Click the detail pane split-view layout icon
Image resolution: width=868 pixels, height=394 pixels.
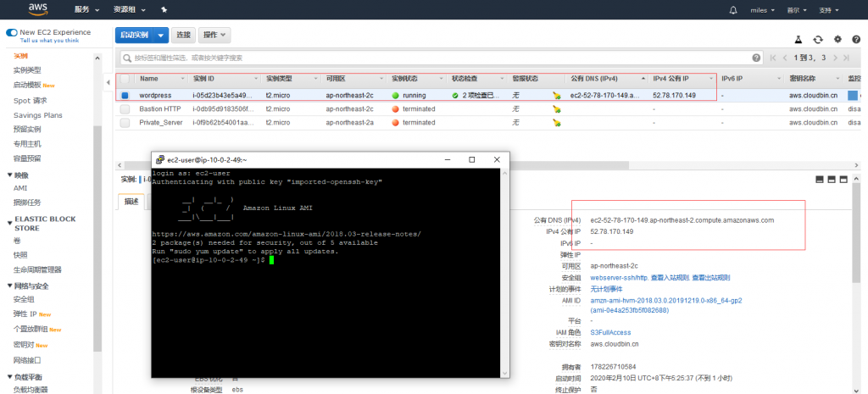click(x=832, y=180)
